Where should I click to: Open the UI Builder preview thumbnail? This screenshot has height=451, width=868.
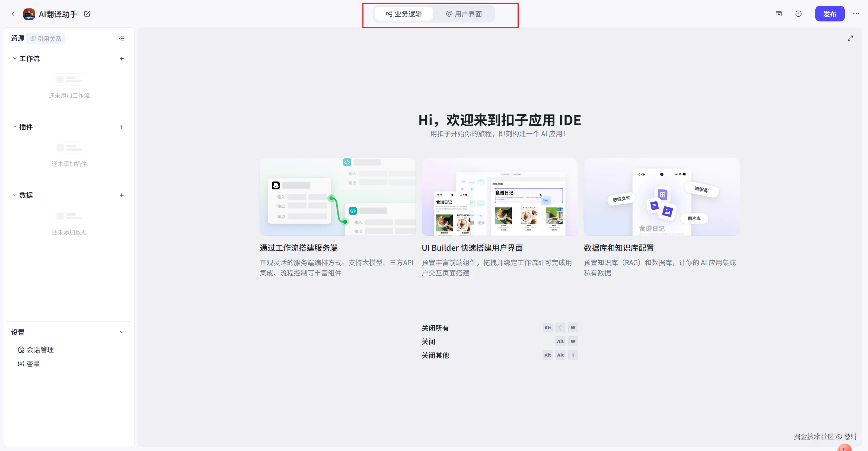[x=499, y=197]
